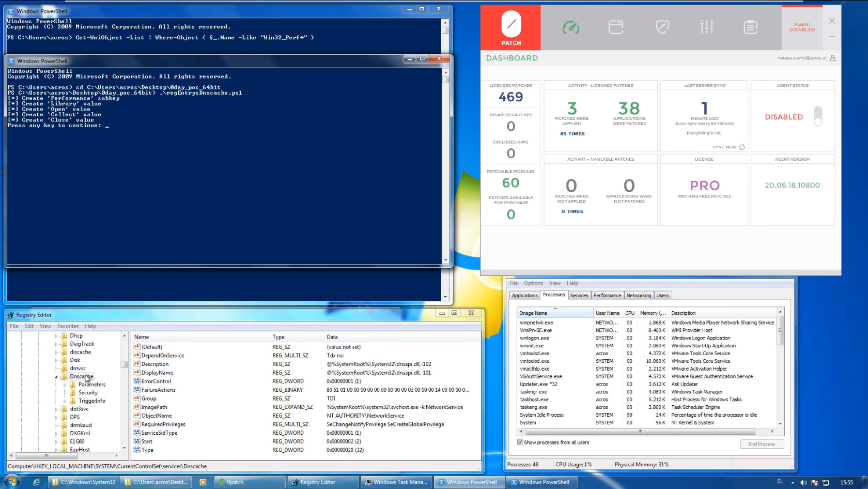Expand the TriggerInfo subkey
The height and width of the screenshot is (489, 868).
pos(65,401)
